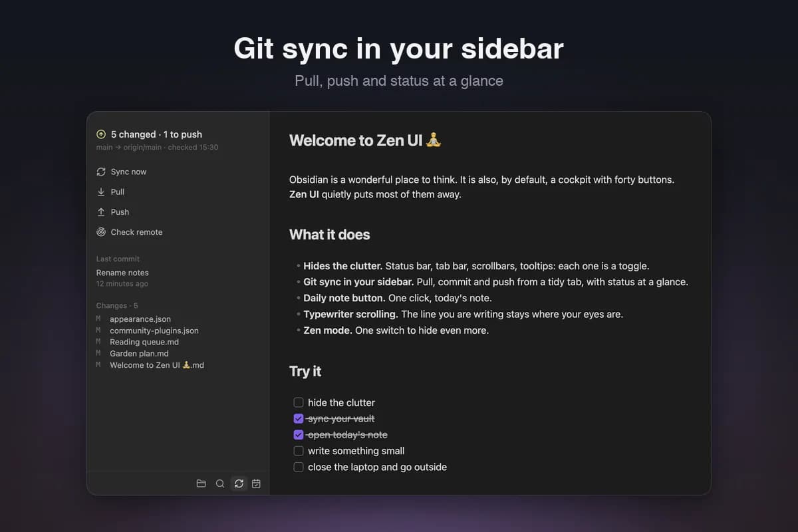
Task: Select the appearance.json changed file
Action: 140,319
